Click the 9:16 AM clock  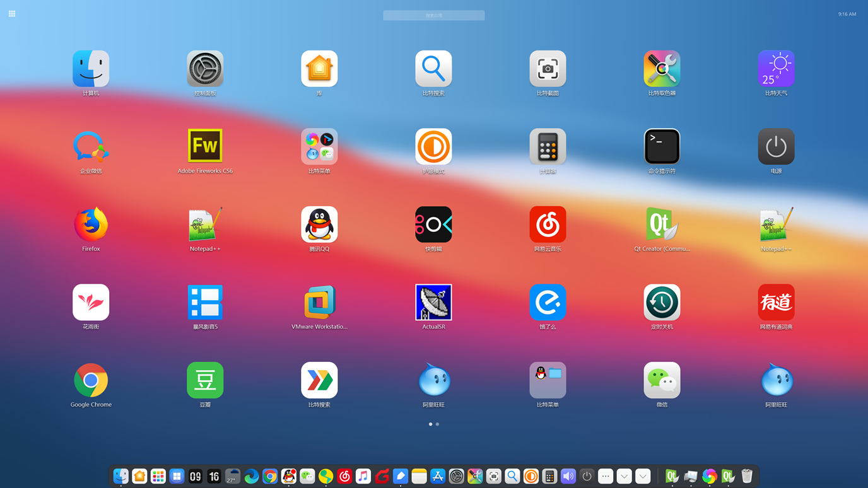coord(847,14)
